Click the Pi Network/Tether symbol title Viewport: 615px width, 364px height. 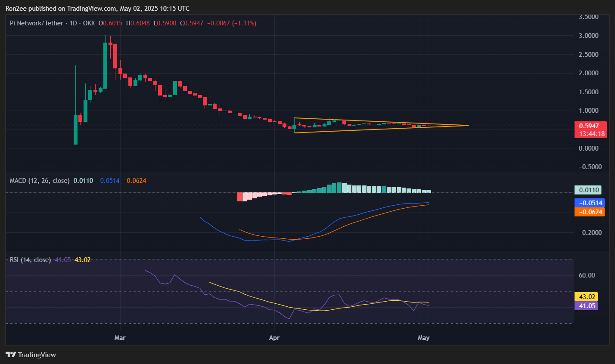coord(37,23)
